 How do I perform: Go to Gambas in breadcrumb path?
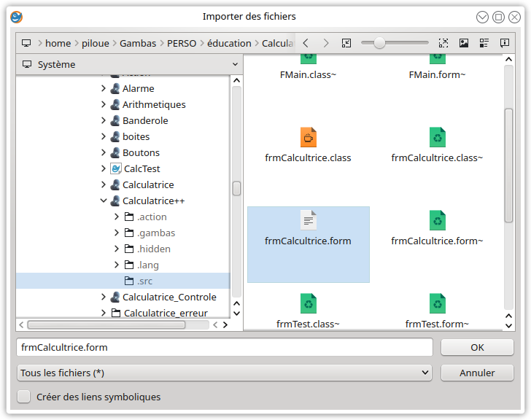point(138,43)
